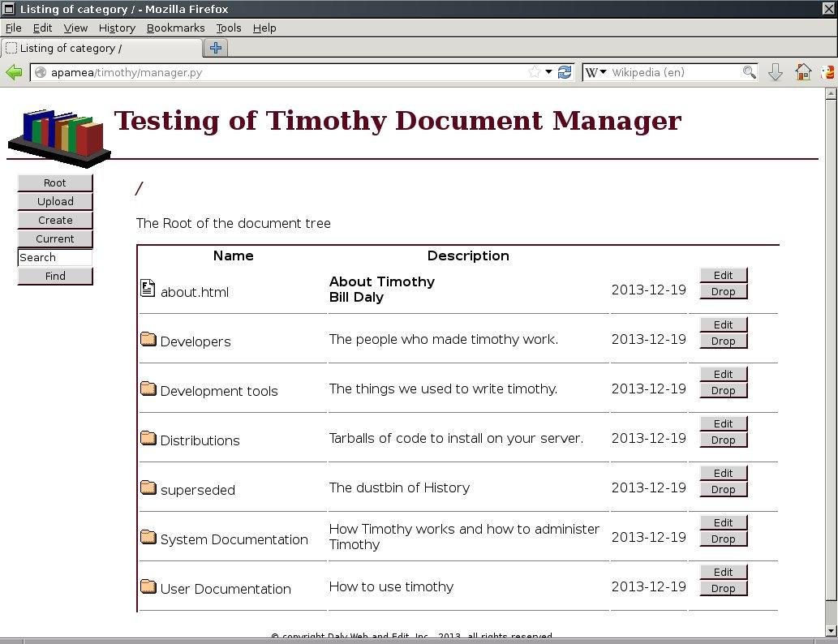Click the folder icon next to superseded

pyautogui.click(x=148, y=487)
